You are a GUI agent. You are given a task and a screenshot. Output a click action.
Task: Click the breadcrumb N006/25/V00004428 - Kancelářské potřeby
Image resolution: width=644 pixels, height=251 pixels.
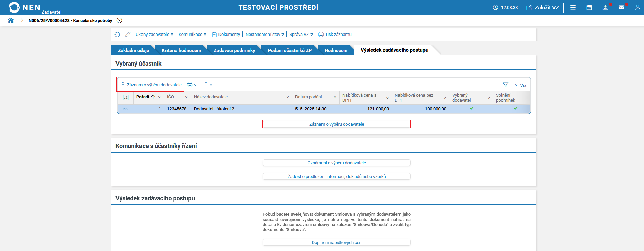click(70, 20)
